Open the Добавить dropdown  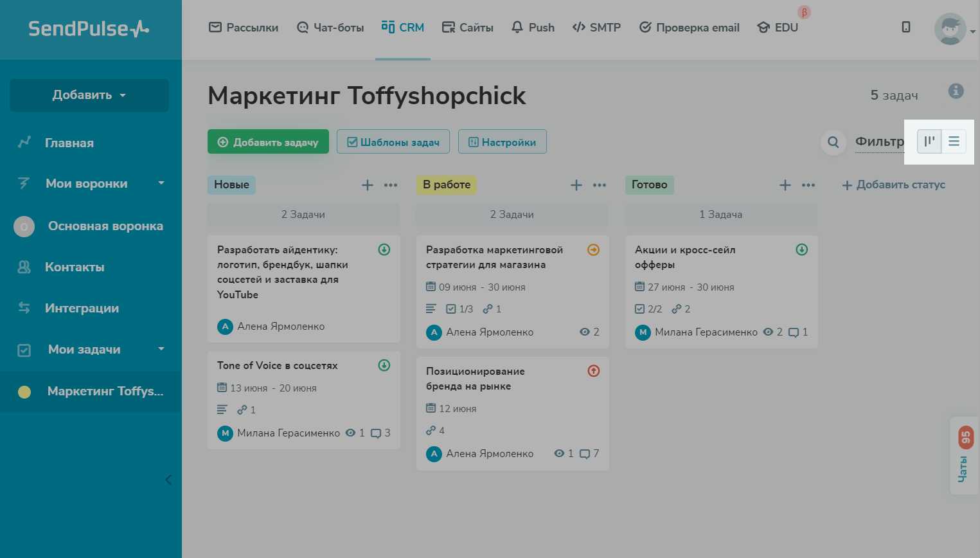(x=89, y=95)
